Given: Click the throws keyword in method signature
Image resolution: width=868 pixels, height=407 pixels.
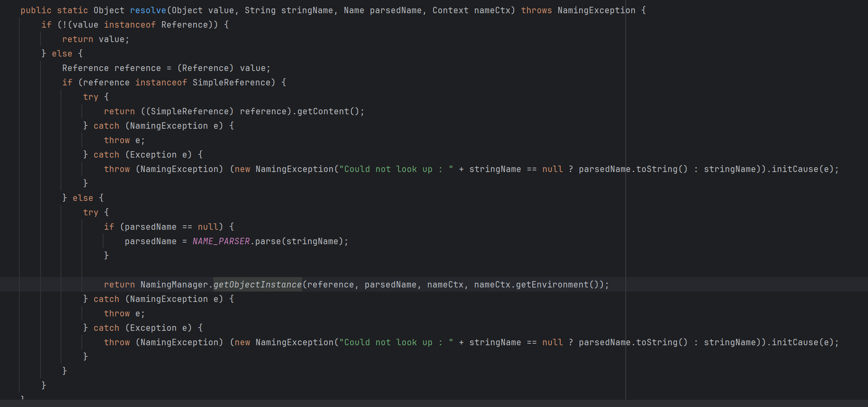Looking at the screenshot, I should (x=536, y=10).
